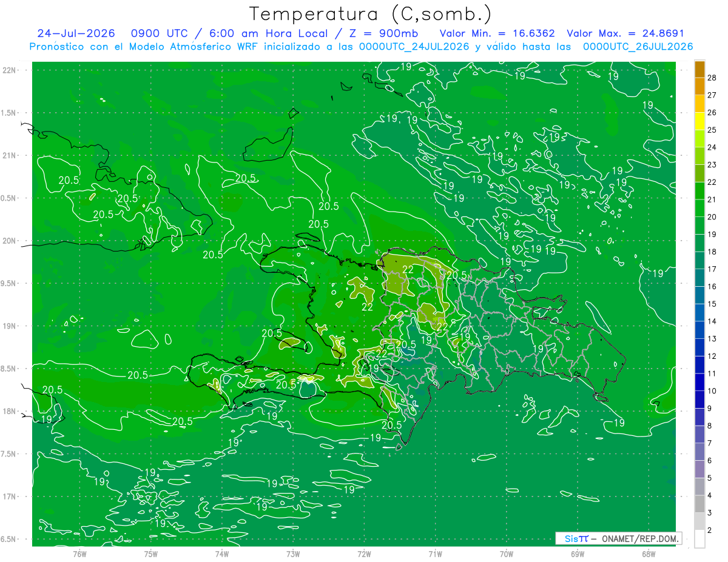This screenshot has width=728, height=562.
Task: Click the '72W' longitude axis label
Action: 364,554
